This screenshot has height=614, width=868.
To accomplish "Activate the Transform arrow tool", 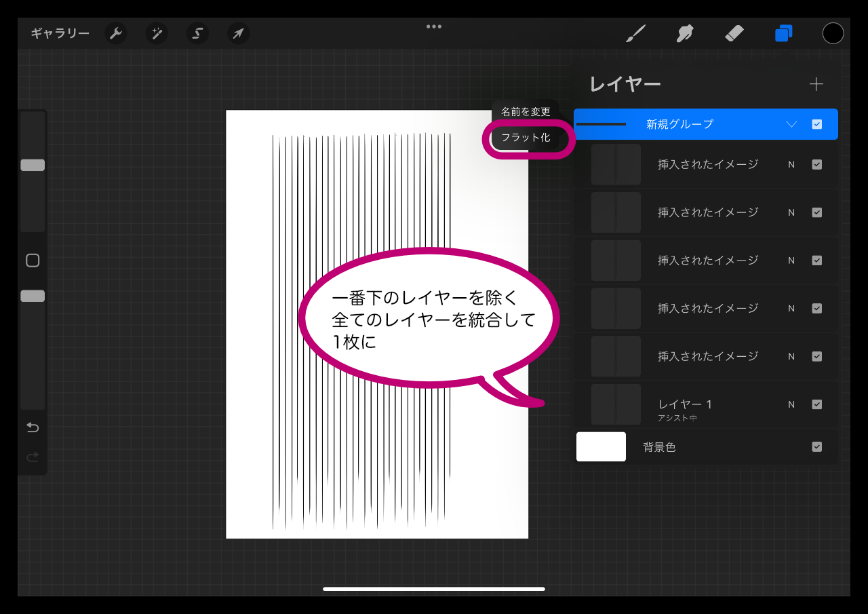I will 238,33.
